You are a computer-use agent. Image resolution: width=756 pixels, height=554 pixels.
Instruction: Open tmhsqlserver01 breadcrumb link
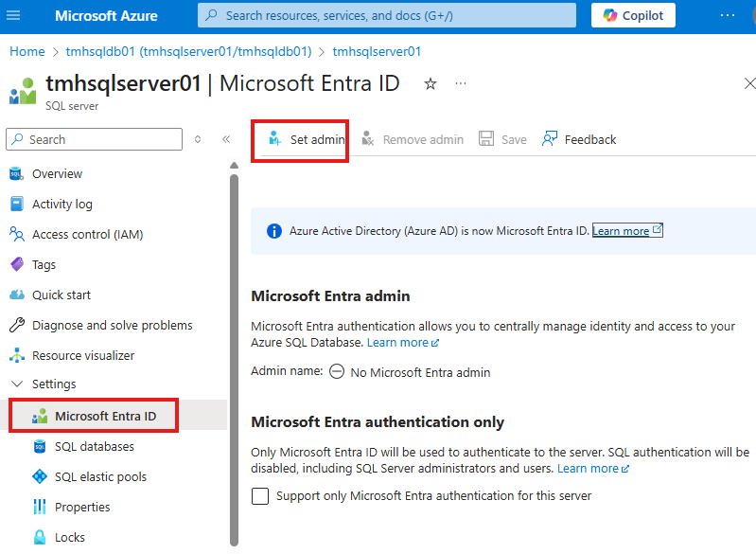coord(377,52)
